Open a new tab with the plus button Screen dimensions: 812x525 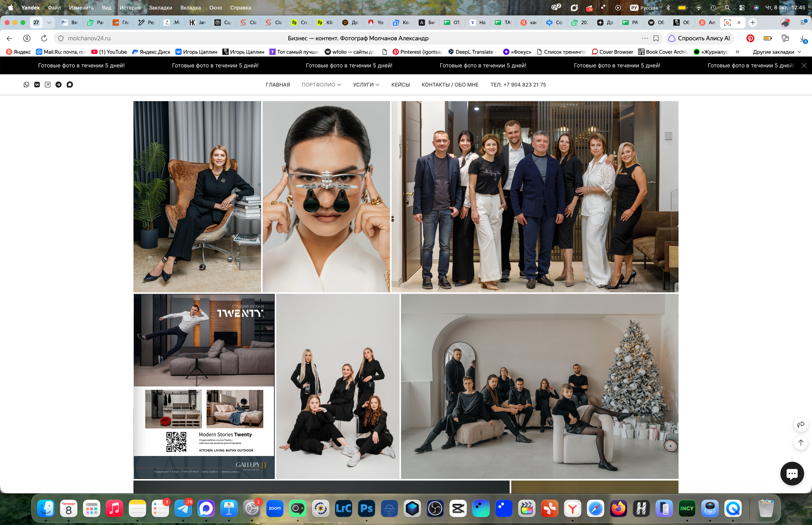[x=753, y=23]
